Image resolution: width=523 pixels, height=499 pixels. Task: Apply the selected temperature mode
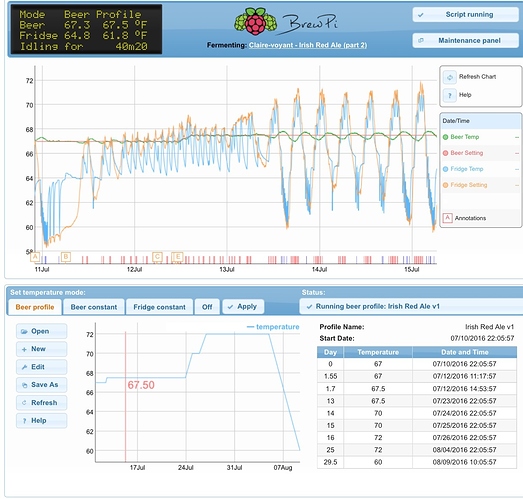click(x=243, y=307)
